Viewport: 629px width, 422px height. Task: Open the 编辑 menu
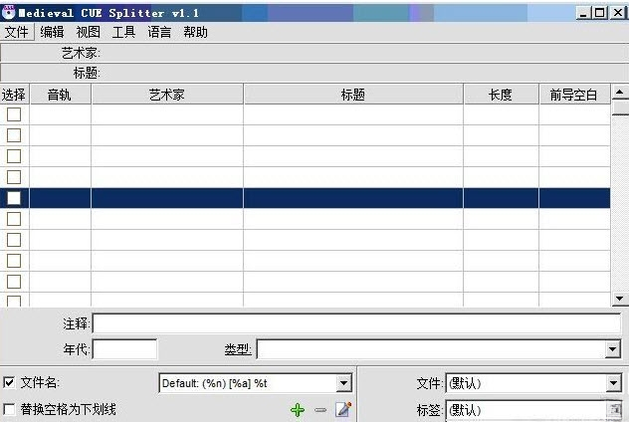pyautogui.click(x=52, y=32)
